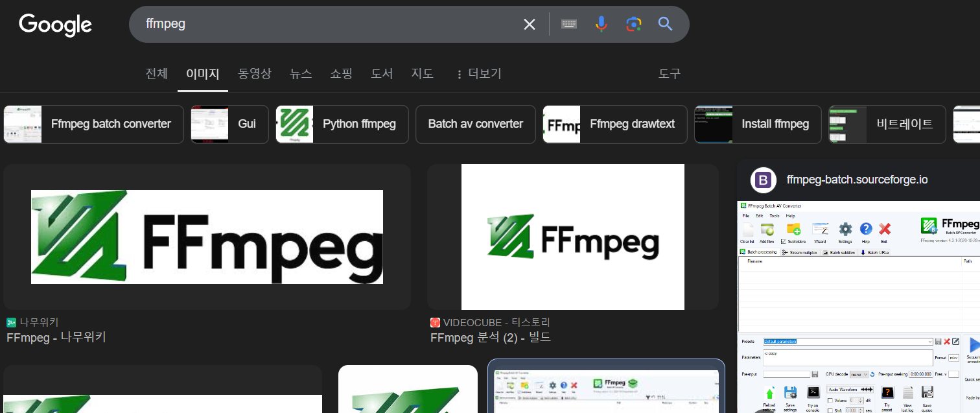Go to the 뉴스 tab

click(x=301, y=74)
